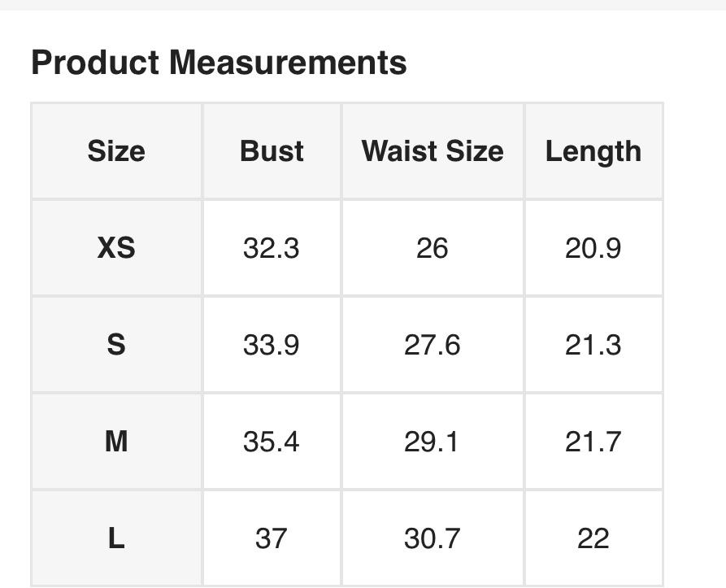Select the S bust value 33.9
726x588 pixels.
tap(272, 345)
